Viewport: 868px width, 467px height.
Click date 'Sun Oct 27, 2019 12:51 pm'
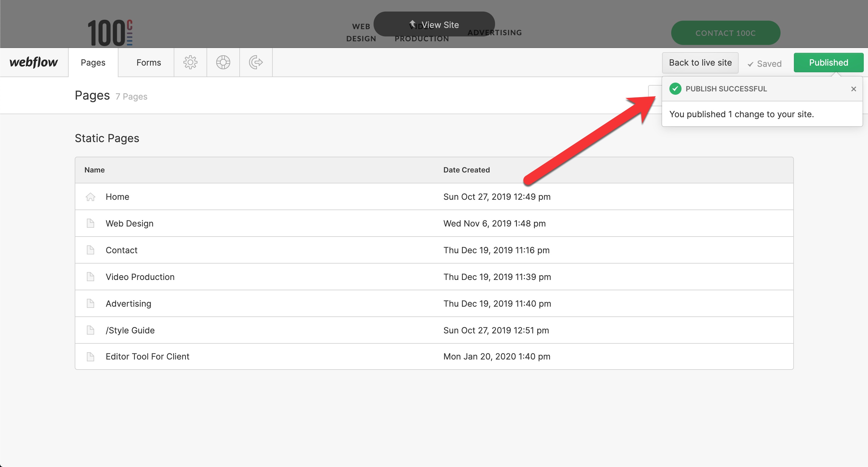[x=496, y=330]
